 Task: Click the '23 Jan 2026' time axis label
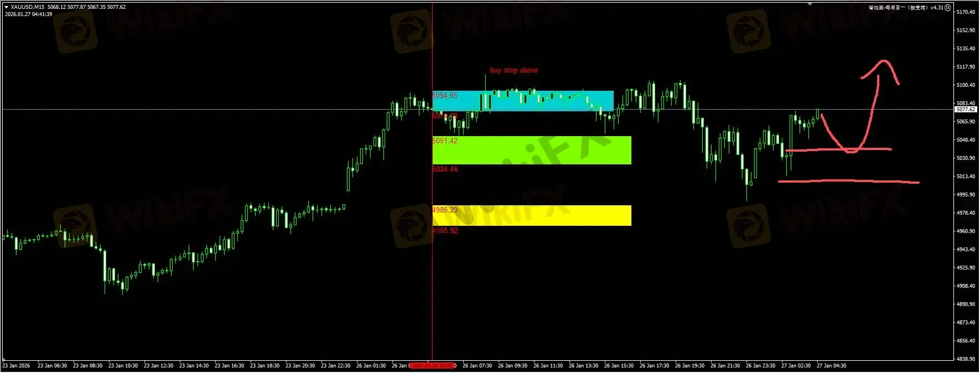16,366
